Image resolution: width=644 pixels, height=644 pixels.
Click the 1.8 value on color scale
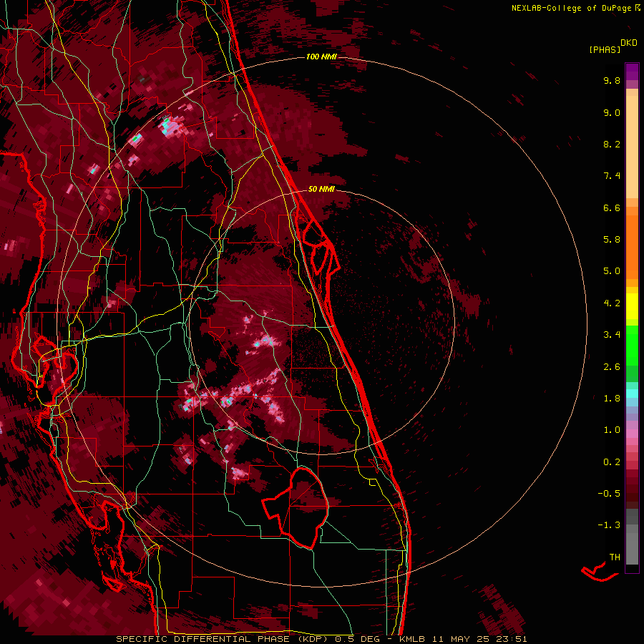coord(612,399)
